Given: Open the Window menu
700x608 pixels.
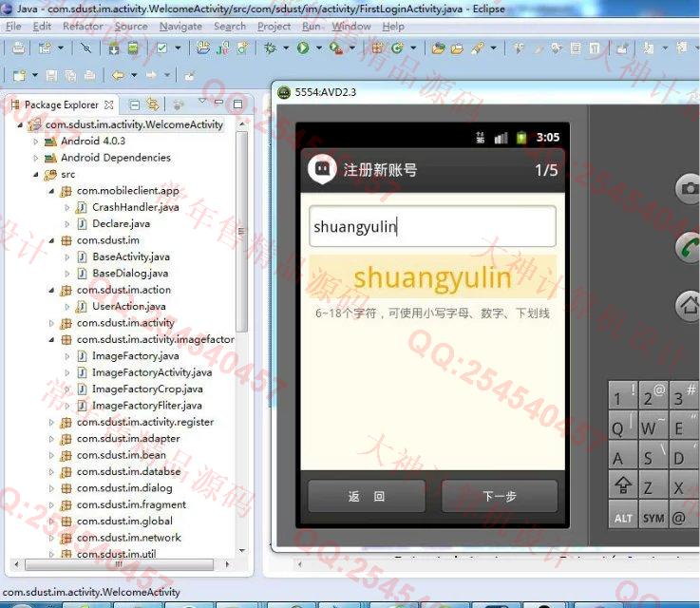Looking at the screenshot, I should click(351, 27).
